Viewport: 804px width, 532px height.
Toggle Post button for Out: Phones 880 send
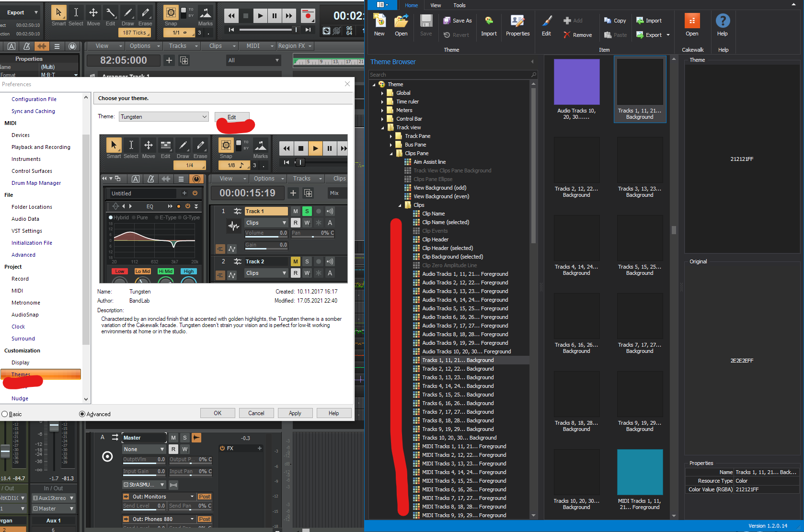click(x=205, y=519)
